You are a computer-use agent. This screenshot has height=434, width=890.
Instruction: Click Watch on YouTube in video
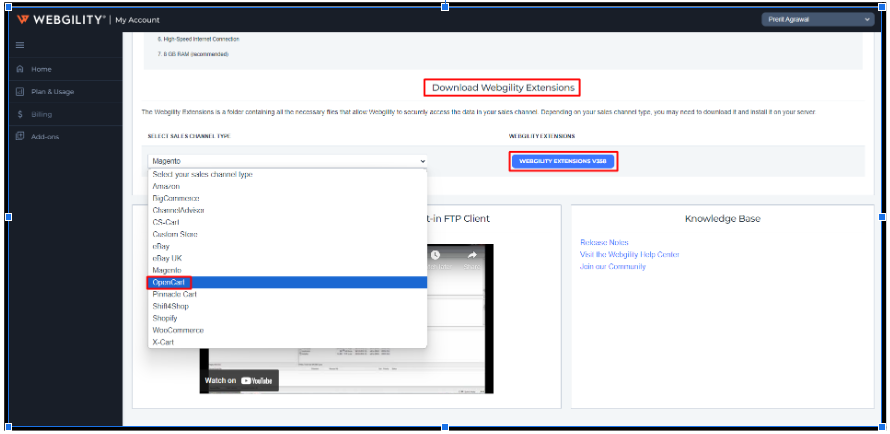tap(240, 380)
